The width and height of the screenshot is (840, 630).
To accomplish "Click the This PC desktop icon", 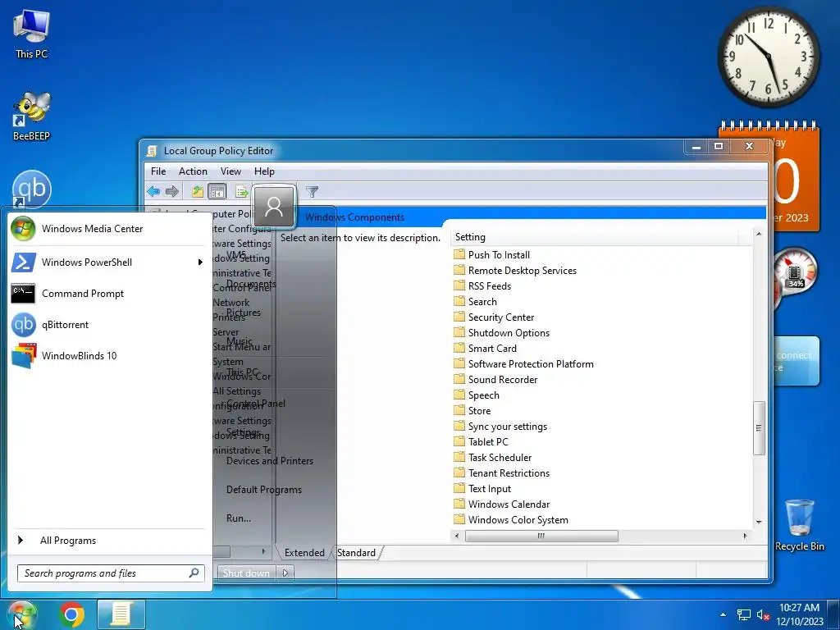I will coord(31,33).
